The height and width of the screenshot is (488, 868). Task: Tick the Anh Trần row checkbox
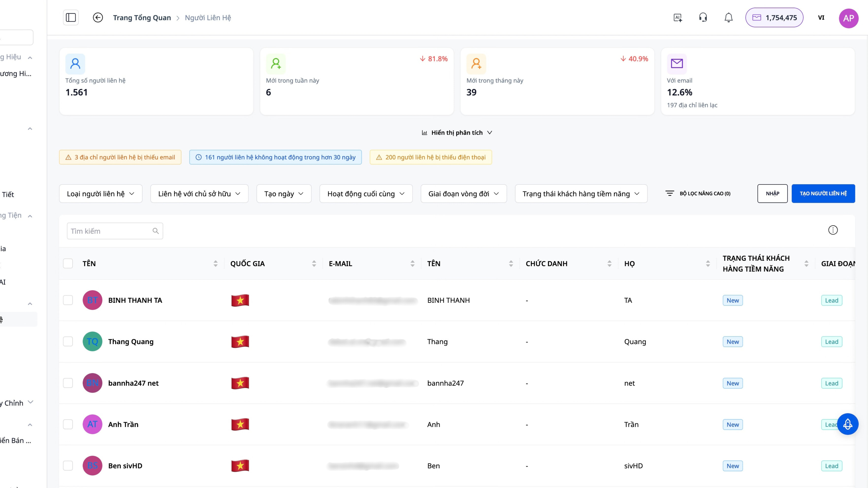pyautogui.click(x=68, y=424)
